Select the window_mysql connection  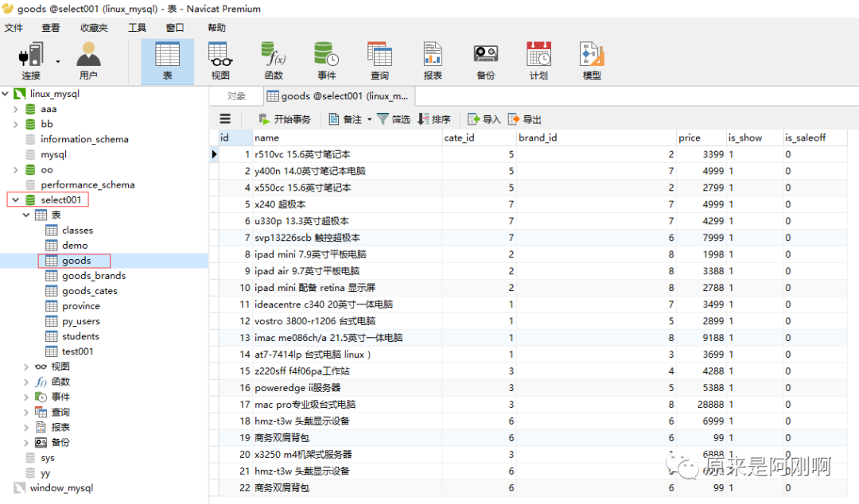(61, 487)
